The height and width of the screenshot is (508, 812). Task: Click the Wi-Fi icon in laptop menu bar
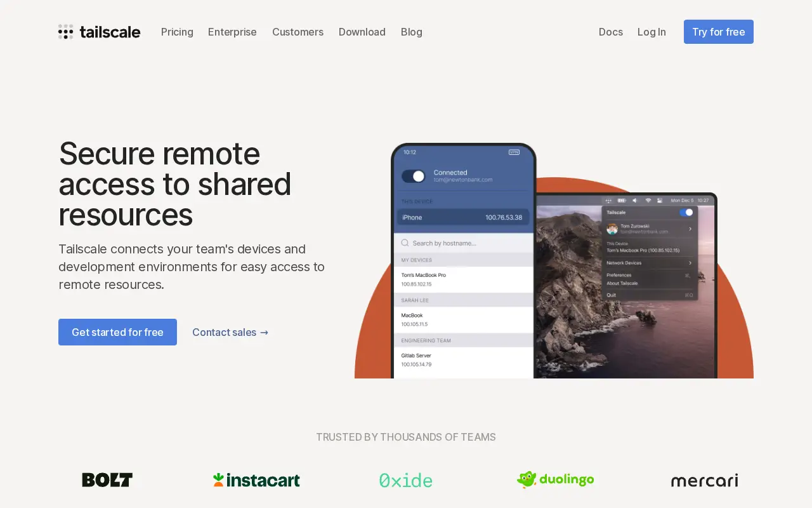648,201
